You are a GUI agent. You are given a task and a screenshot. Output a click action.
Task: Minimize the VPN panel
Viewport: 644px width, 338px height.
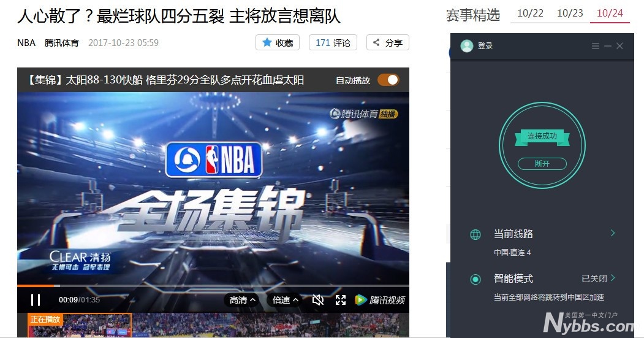click(x=608, y=46)
